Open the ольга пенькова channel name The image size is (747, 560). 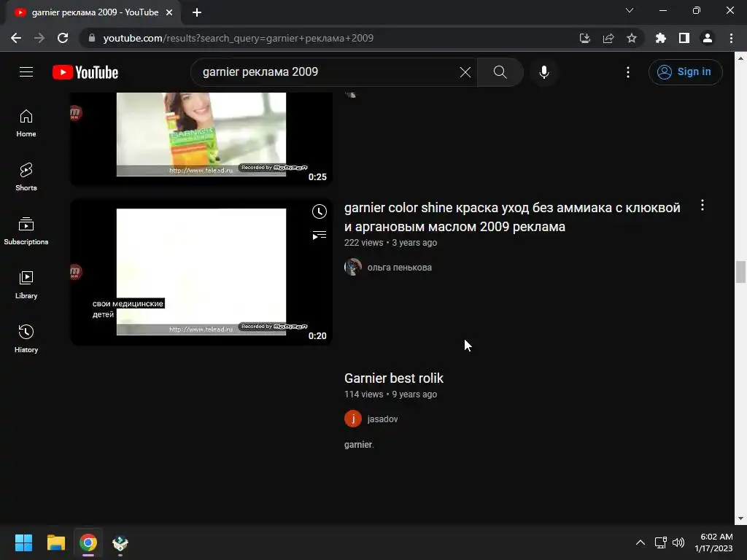[399, 268]
